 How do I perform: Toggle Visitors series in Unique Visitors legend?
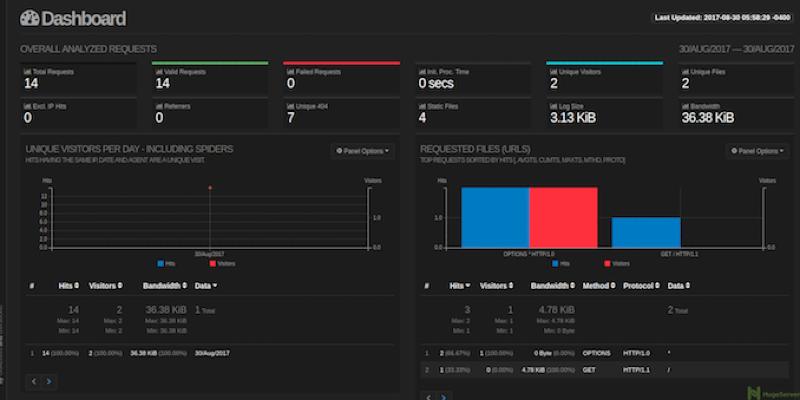222,263
